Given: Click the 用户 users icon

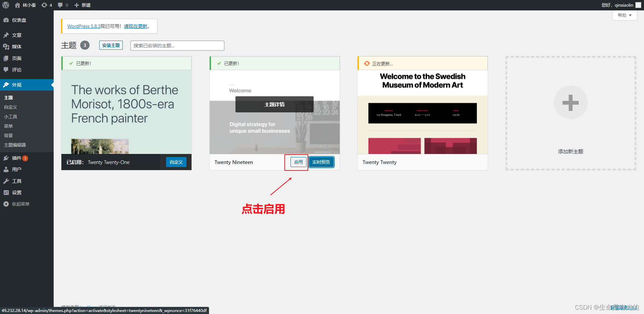Looking at the screenshot, I should [6, 169].
